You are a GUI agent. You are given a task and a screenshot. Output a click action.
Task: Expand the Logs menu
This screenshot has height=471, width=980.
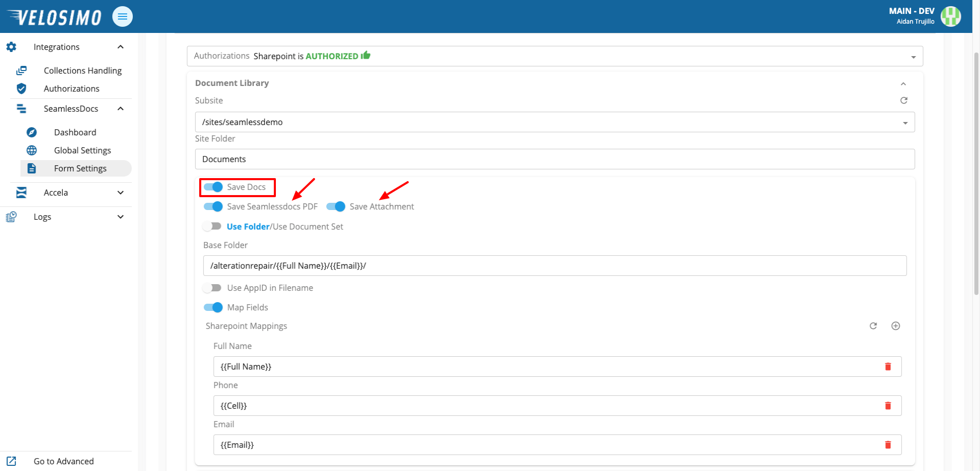pyautogui.click(x=120, y=217)
